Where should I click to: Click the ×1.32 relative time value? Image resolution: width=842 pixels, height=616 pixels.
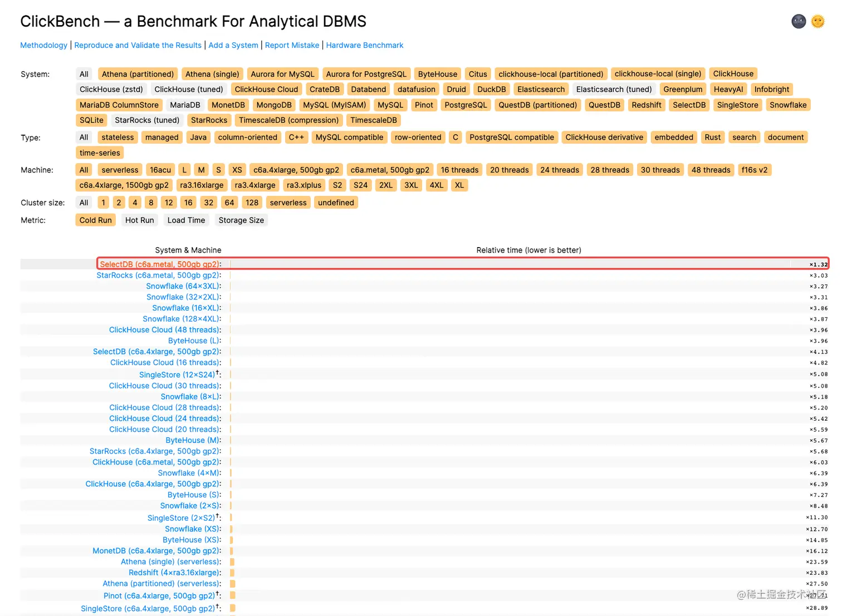click(818, 264)
